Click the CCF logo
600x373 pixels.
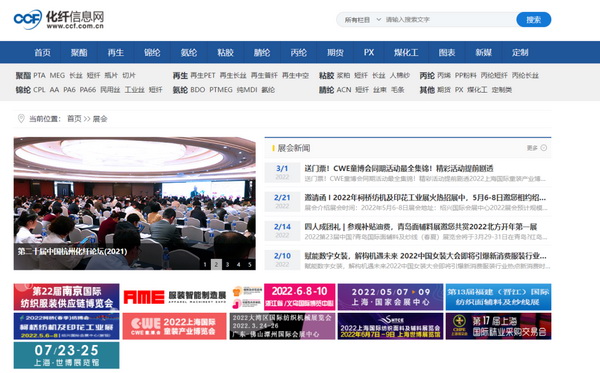tap(59, 19)
